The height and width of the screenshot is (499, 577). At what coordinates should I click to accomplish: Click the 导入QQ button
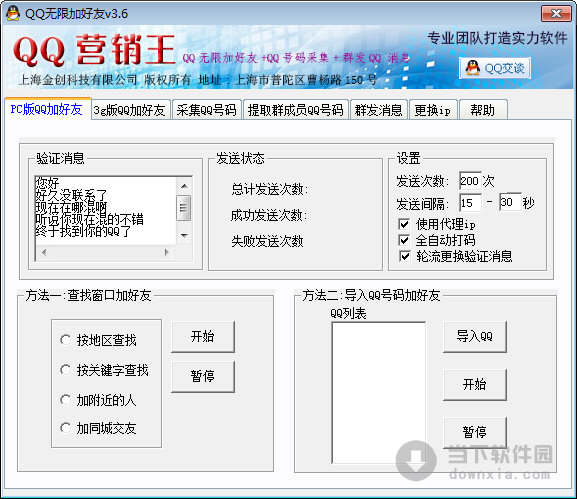(x=475, y=337)
